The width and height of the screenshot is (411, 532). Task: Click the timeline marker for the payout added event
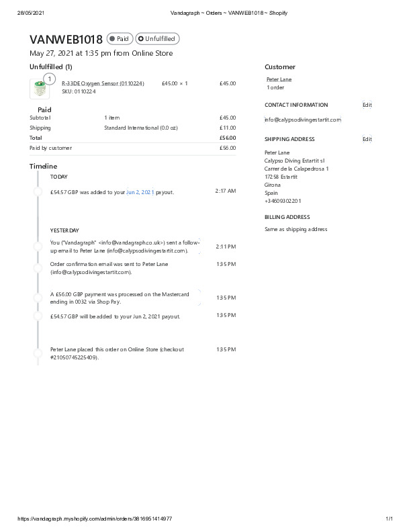click(x=38, y=191)
